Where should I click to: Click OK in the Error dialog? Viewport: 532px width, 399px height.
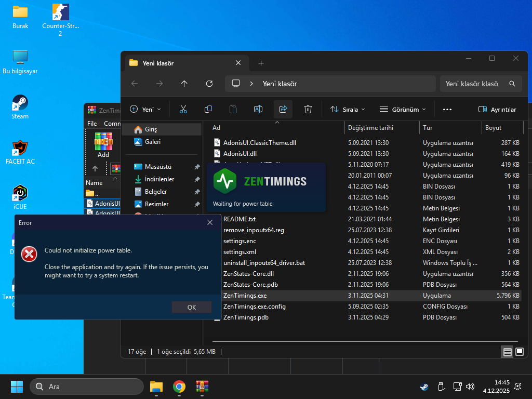[x=192, y=307]
